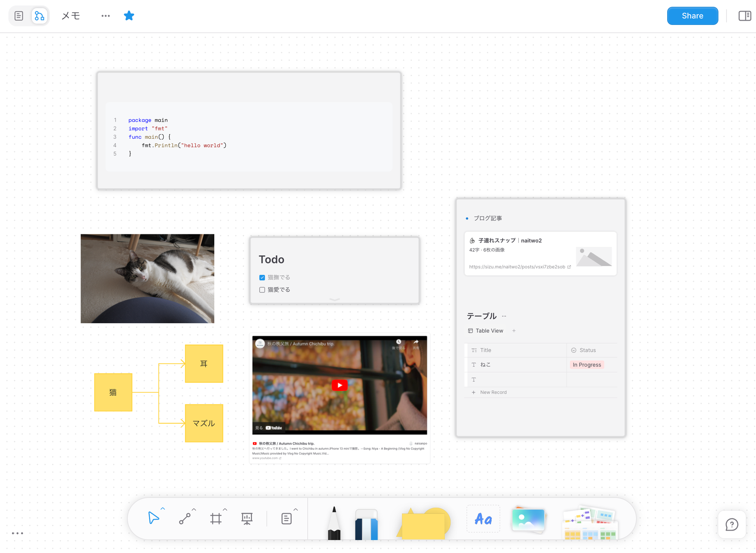Viewport: 756px width, 553px height.
Task: Check the 猫愛でる todo item
Action: click(x=262, y=290)
